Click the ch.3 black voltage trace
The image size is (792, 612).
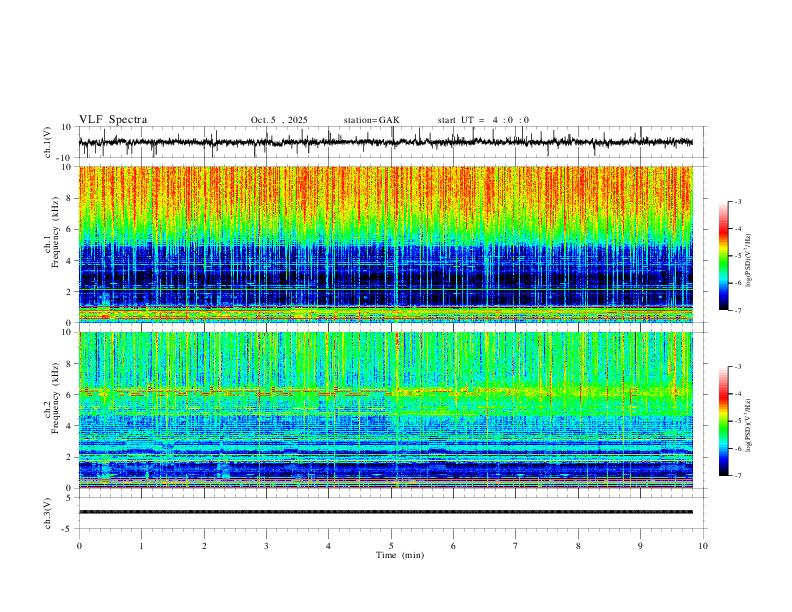386,512
